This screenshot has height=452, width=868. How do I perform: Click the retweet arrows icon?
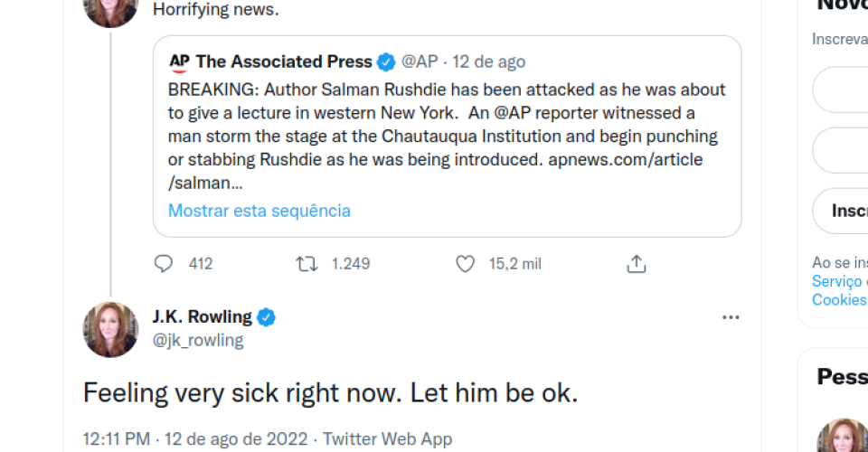307,264
